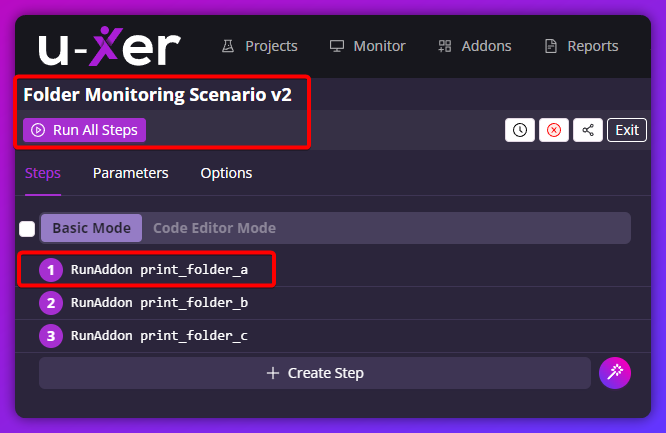
Task: Click the red circled X delete icon
Action: point(553,130)
